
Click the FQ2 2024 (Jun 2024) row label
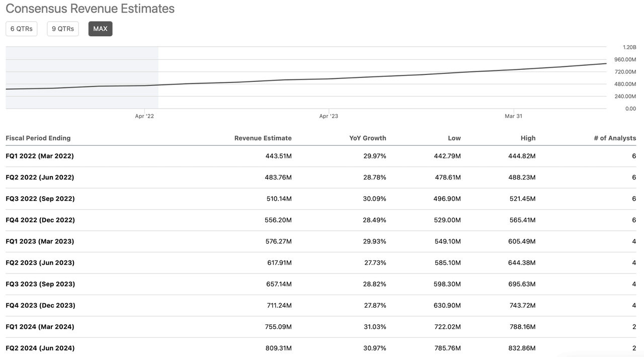click(40, 348)
